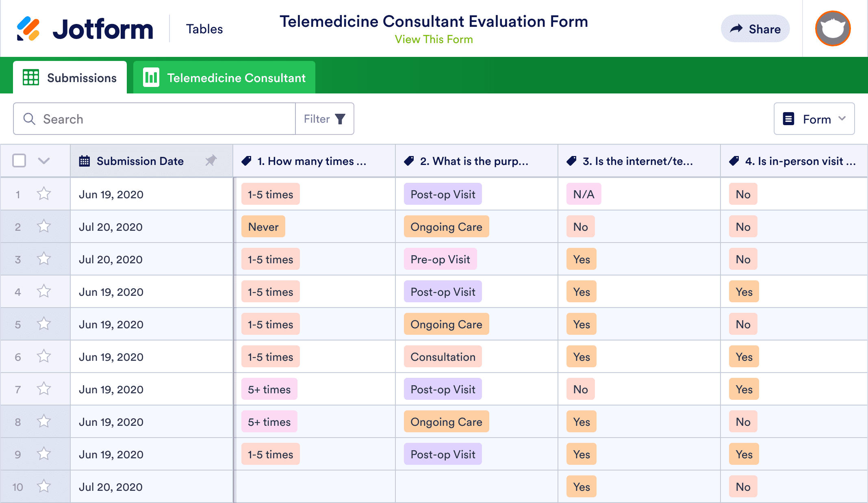
Task: Star the first submission row
Action: pos(44,194)
